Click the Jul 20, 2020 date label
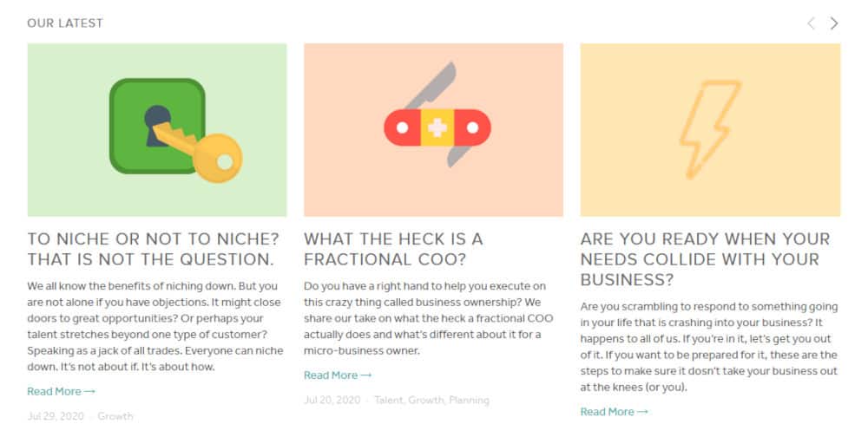 [332, 401]
